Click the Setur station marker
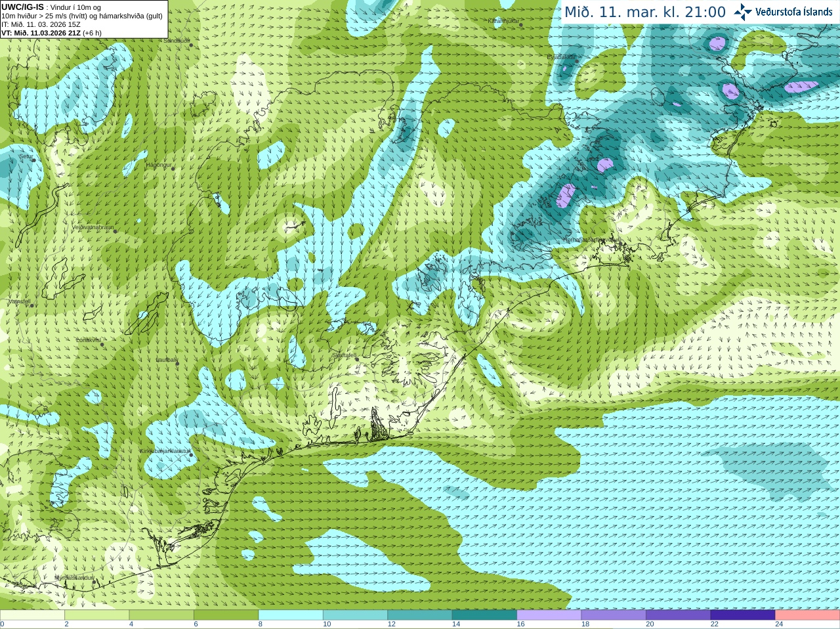The height and width of the screenshot is (629, 840). (x=33, y=161)
